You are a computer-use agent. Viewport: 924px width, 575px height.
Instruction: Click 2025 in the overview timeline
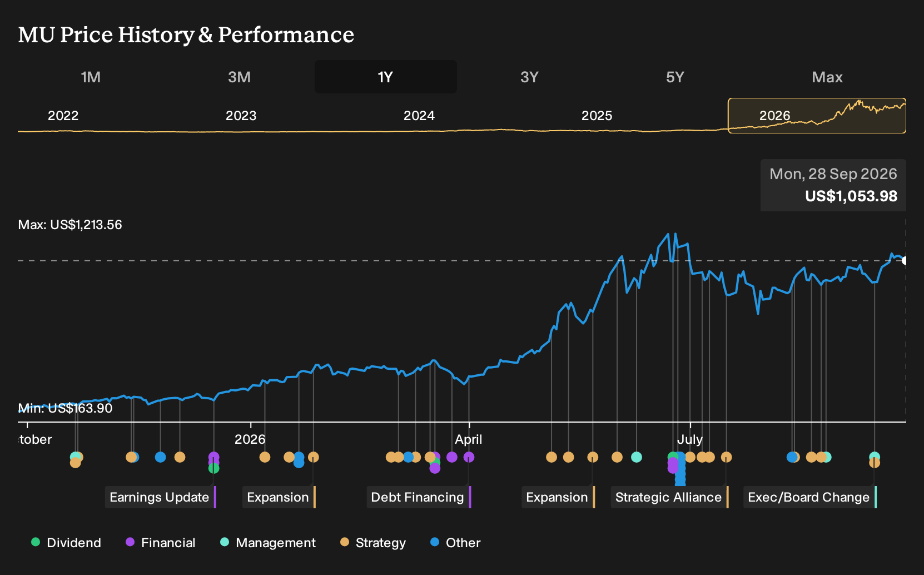[x=597, y=116]
